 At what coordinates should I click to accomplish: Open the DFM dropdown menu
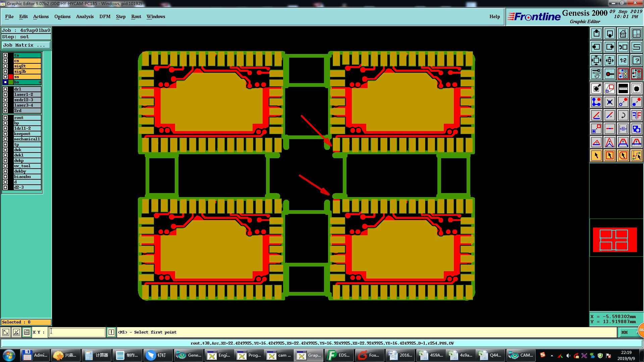(105, 16)
